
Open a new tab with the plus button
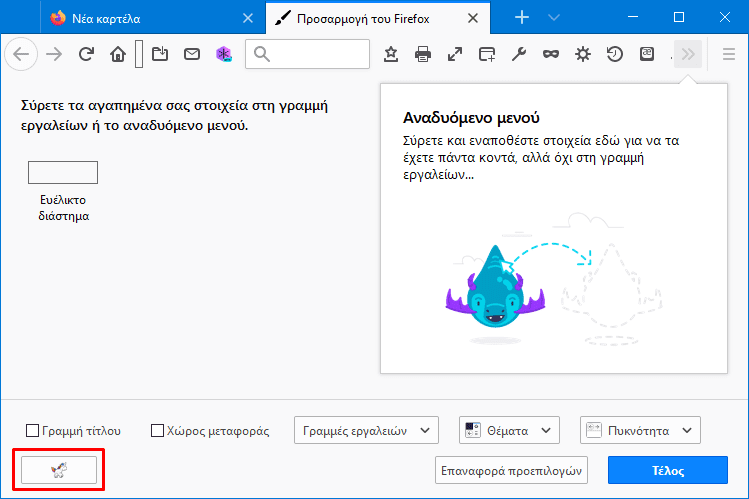[x=522, y=18]
